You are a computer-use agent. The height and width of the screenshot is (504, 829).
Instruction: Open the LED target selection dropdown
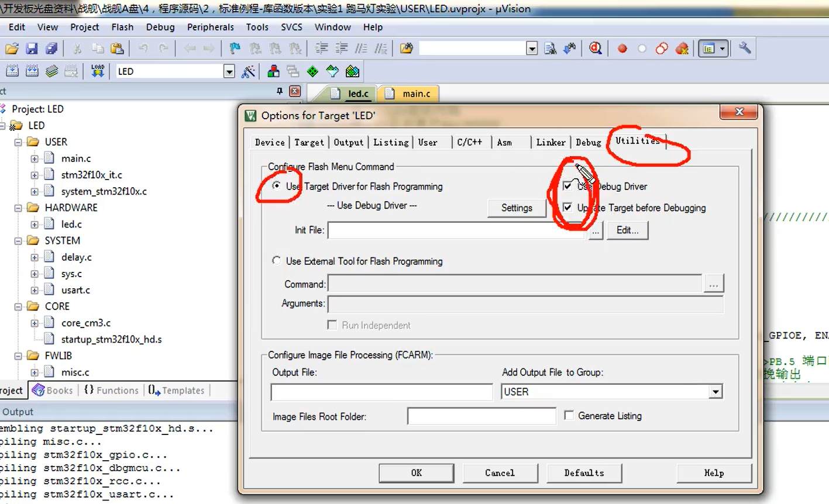point(229,71)
